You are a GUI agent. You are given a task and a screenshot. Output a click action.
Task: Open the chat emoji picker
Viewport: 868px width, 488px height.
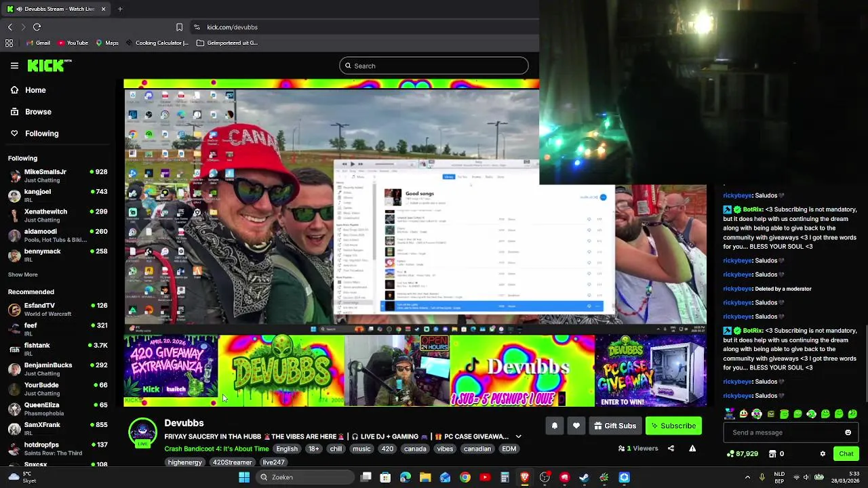848,432
